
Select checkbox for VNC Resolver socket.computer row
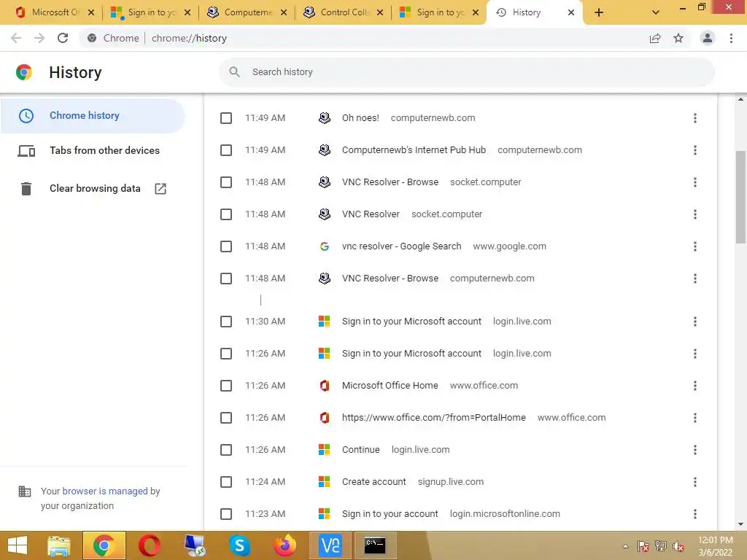[x=226, y=214]
